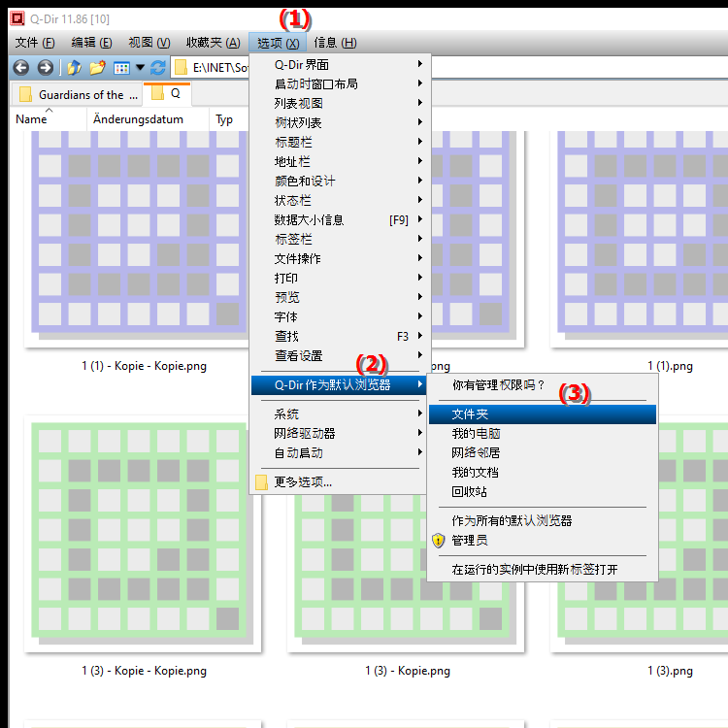The width and height of the screenshot is (728, 728).
Task: Click the Q-Dir application icon
Action: tap(17, 18)
